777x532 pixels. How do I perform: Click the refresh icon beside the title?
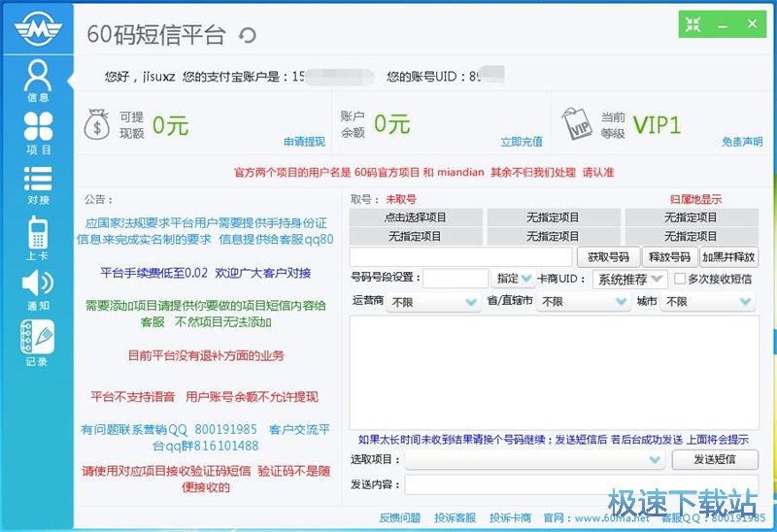coord(248,36)
